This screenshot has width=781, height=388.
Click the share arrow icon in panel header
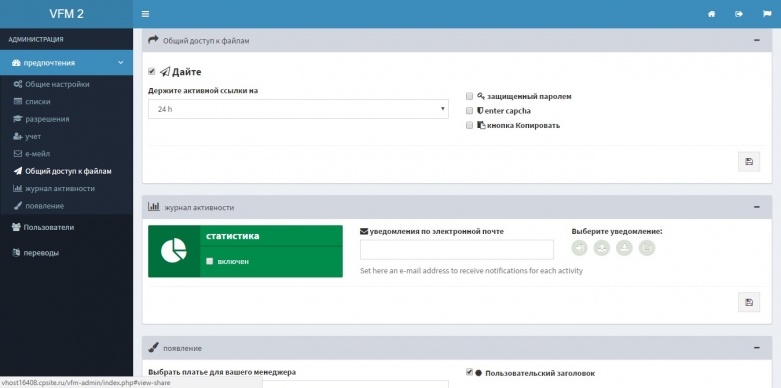(x=153, y=39)
